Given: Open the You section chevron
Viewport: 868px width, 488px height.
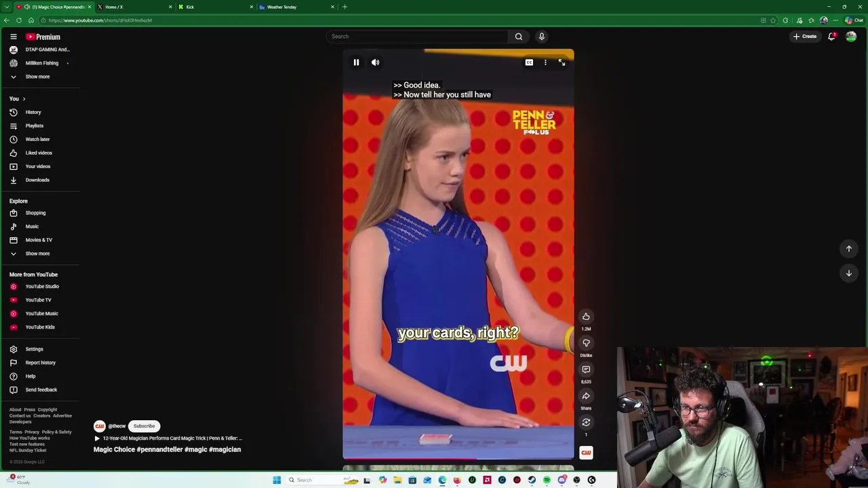Looking at the screenshot, I should (24, 99).
